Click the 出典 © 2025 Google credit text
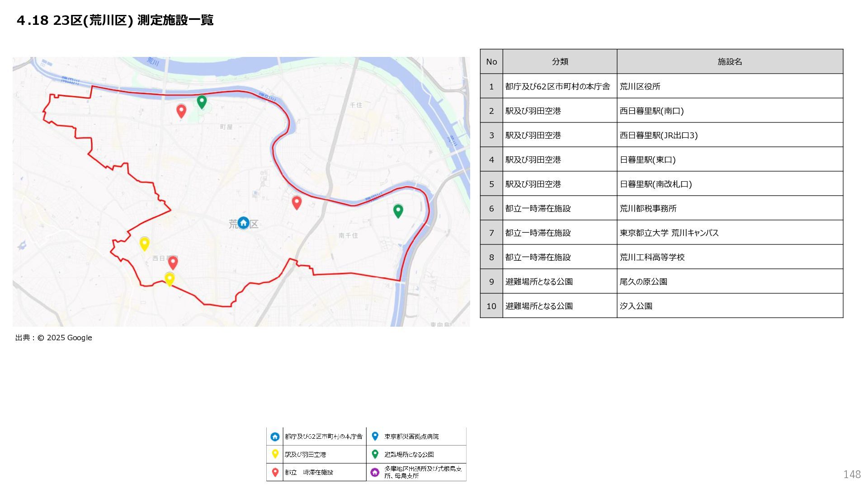This screenshot has width=868, height=488. tap(54, 338)
